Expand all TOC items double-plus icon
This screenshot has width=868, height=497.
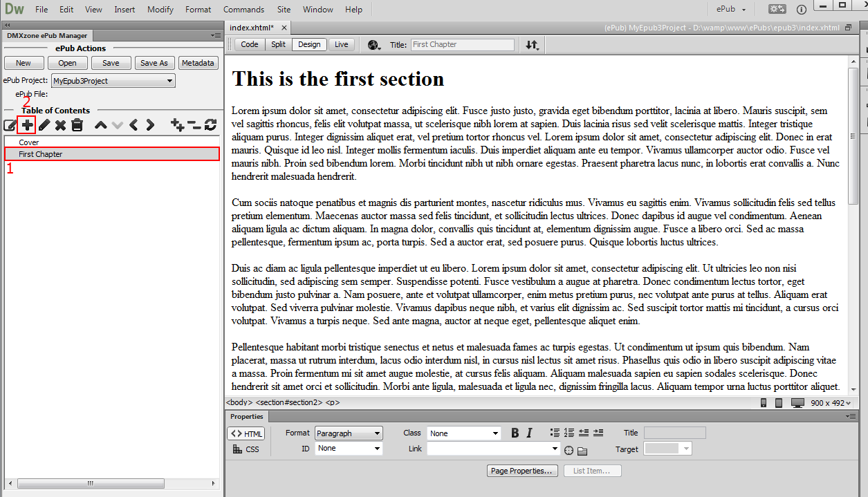tap(177, 125)
